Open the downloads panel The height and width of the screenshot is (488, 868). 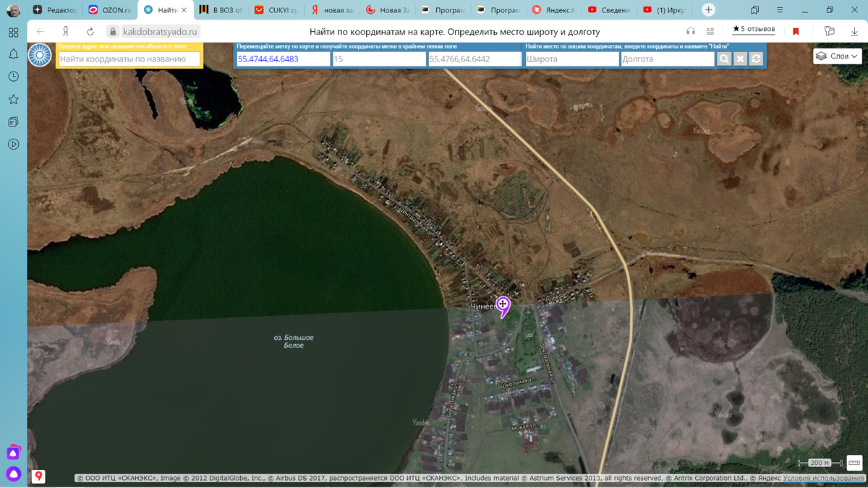click(x=855, y=32)
